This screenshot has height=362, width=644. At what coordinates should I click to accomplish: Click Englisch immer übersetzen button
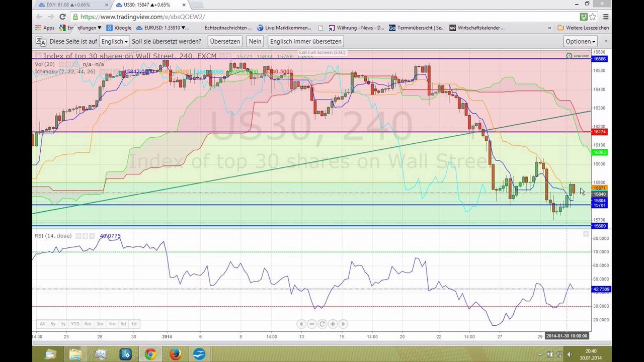[305, 41]
